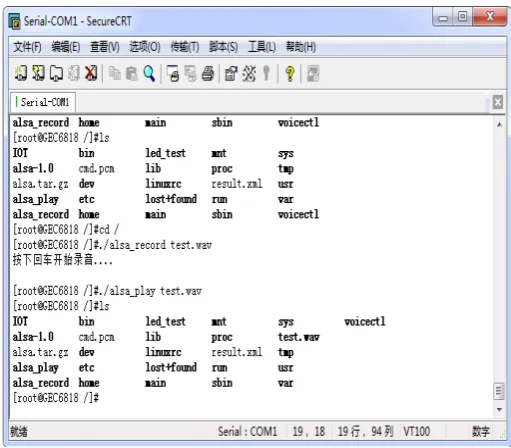The height and width of the screenshot is (448, 511).
Task: Click the Copy toolbar icon
Action: (115, 73)
